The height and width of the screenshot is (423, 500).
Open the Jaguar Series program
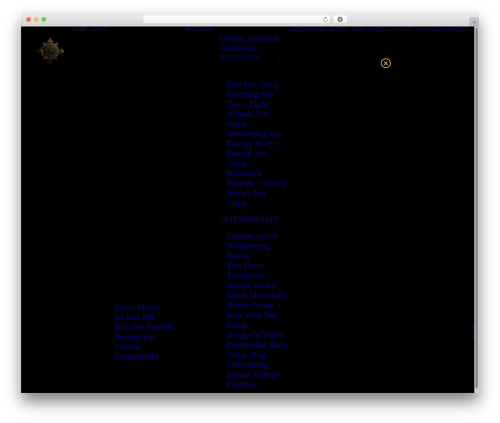coord(251,286)
